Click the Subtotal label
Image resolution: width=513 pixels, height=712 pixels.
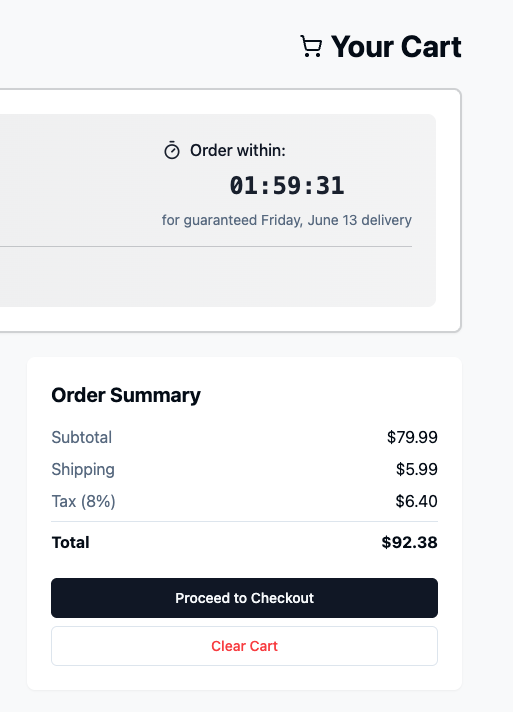[82, 437]
